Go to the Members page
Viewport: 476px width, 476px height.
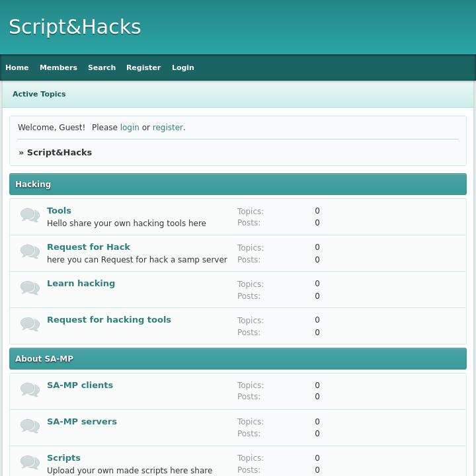(x=58, y=67)
